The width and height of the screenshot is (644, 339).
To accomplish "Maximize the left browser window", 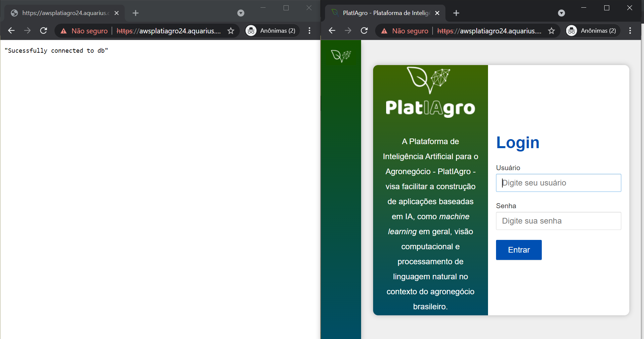I will 286,8.
